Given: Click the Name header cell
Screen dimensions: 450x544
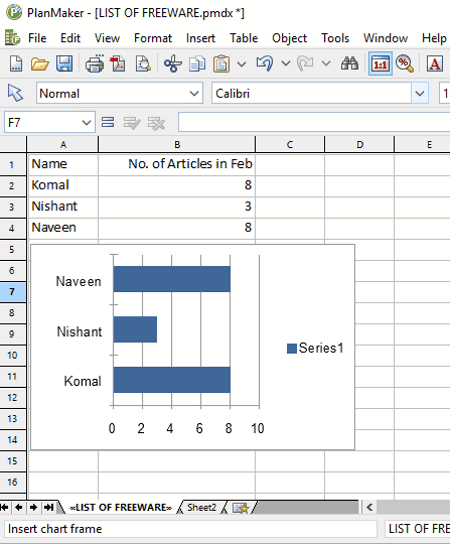Looking at the screenshot, I should coord(63,164).
